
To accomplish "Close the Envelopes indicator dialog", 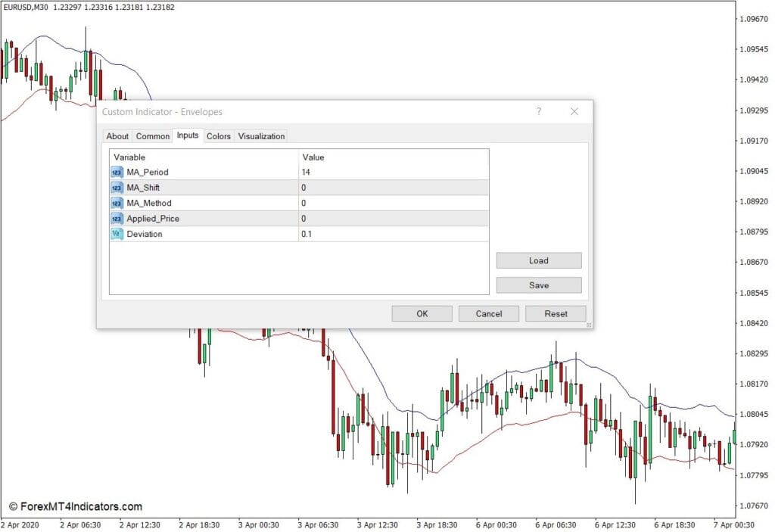I will pyautogui.click(x=574, y=111).
